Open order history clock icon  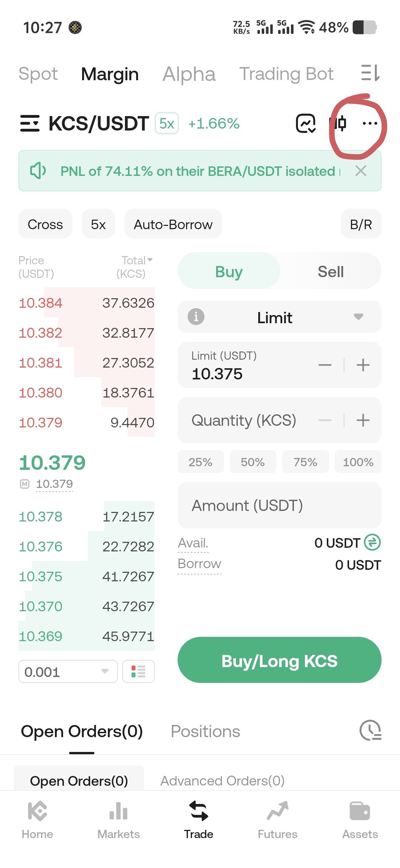coord(370,731)
